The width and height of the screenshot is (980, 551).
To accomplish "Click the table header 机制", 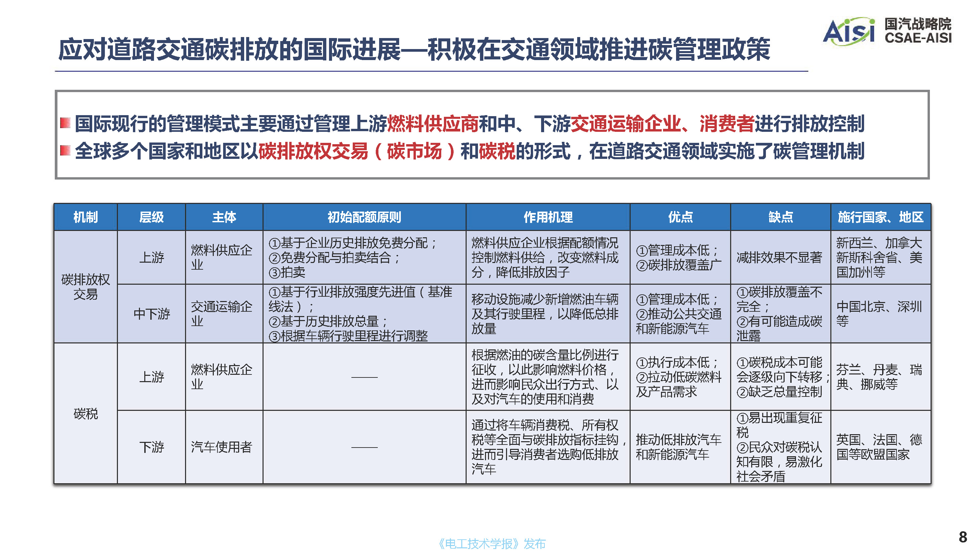I will click(x=86, y=217).
